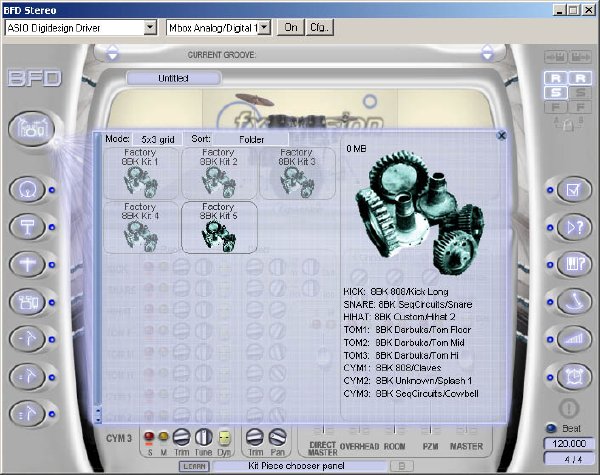Choose Factory 8BK Kit 3 thumbnail

coord(297,173)
